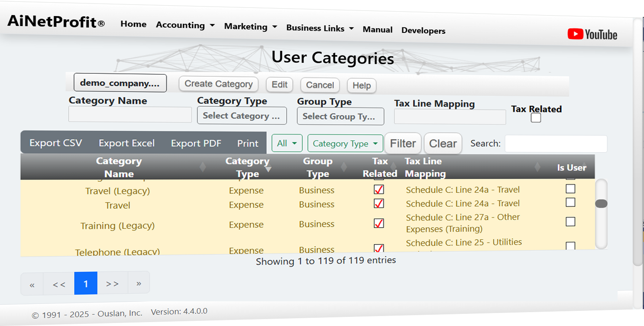Click Business group in Travel (Legacy) row
The width and height of the screenshot is (644, 326).
click(x=317, y=190)
